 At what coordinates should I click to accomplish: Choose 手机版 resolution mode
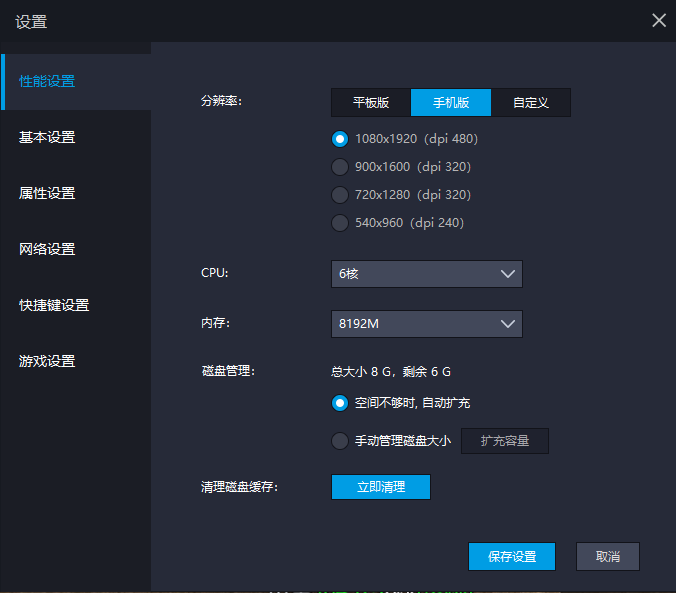(451, 102)
